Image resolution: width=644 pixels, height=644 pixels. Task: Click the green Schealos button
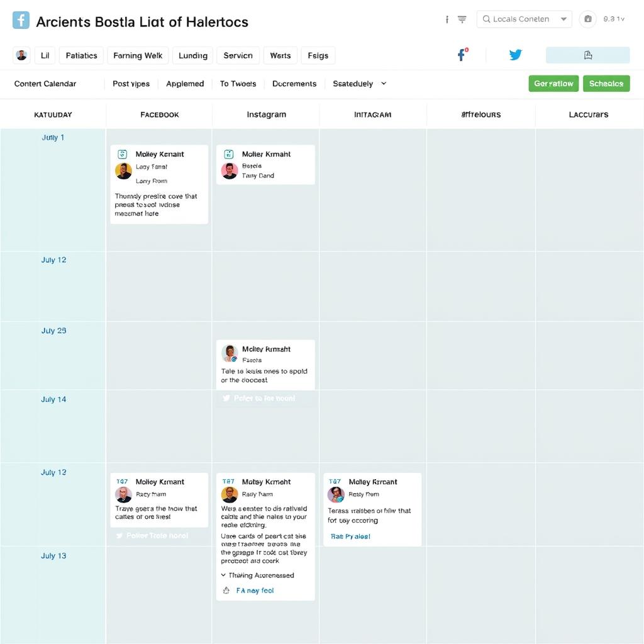click(606, 82)
